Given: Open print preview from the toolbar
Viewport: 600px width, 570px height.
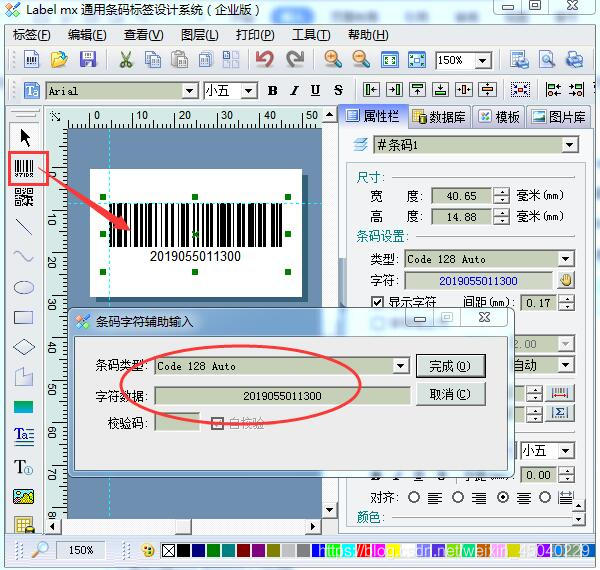Looking at the screenshot, I should click(547, 60).
